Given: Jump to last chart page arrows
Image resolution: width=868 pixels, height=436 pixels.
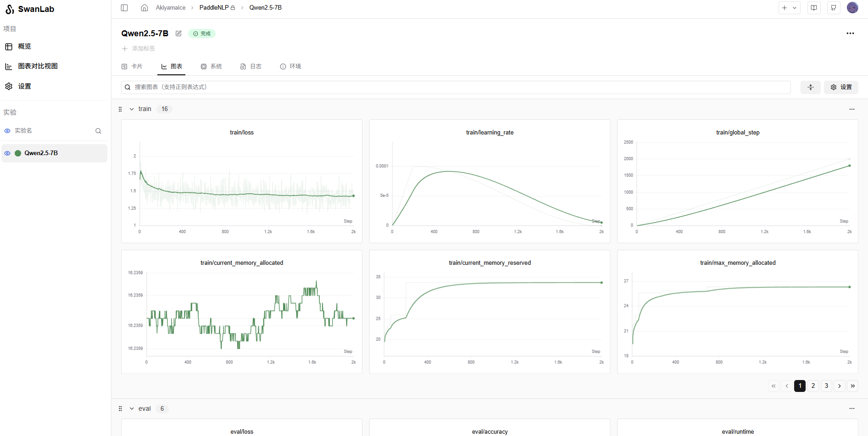Looking at the screenshot, I should coord(853,386).
